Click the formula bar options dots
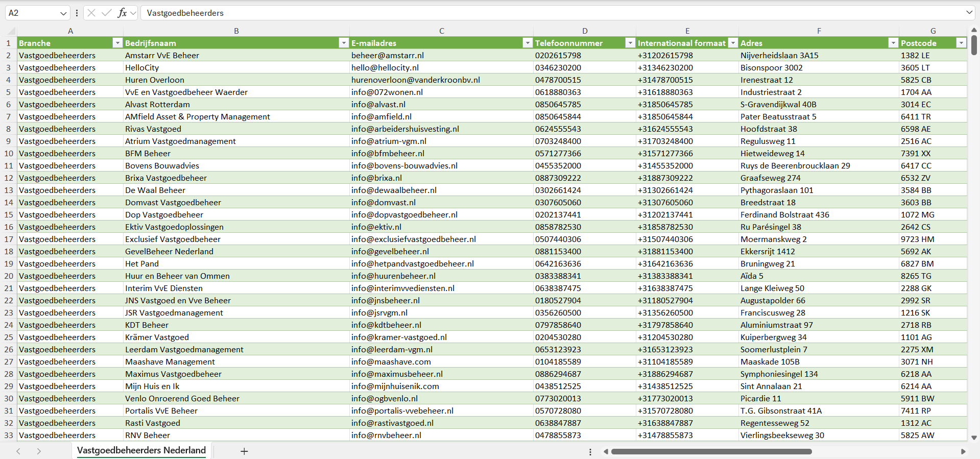Viewport: 980px width, 459px height. (x=77, y=13)
